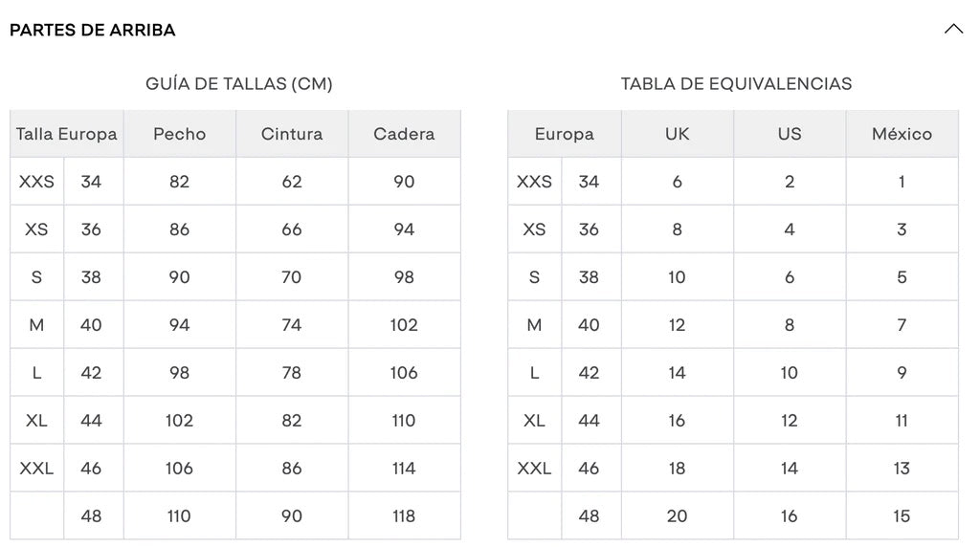Select the Cintura value for size L
The height and width of the screenshot is (547, 980).
tap(292, 373)
